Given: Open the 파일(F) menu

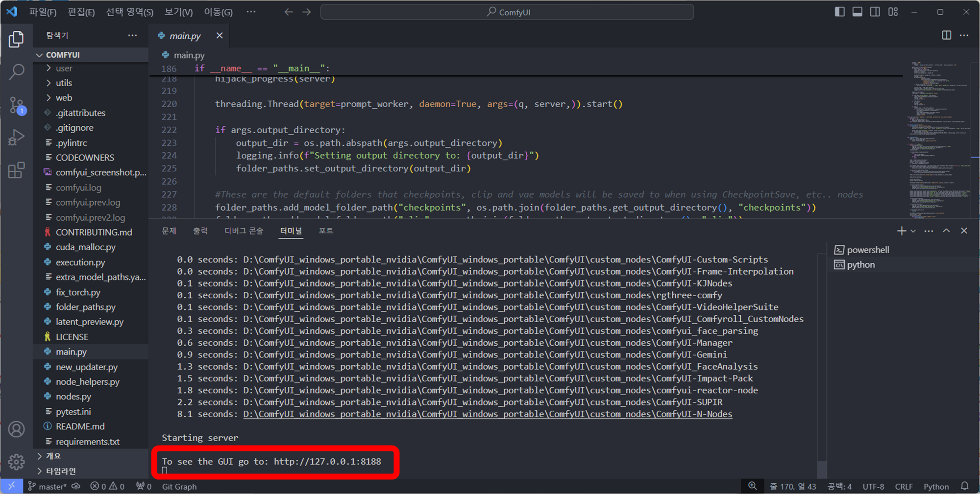Looking at the screenshot, I should 43,12.
